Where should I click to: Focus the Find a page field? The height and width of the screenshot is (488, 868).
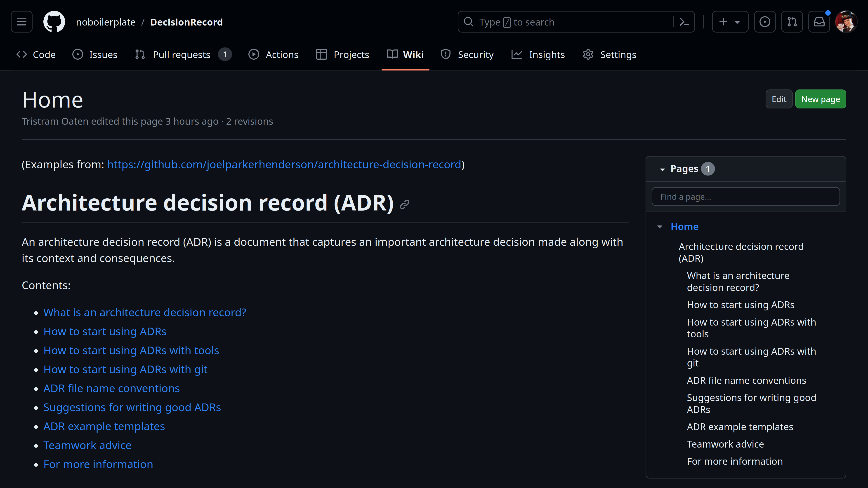746,197
